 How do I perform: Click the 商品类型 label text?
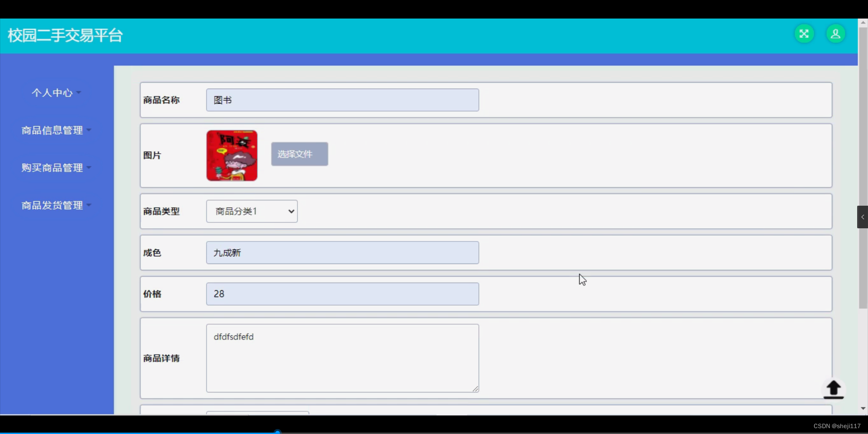tap(161, 211)
